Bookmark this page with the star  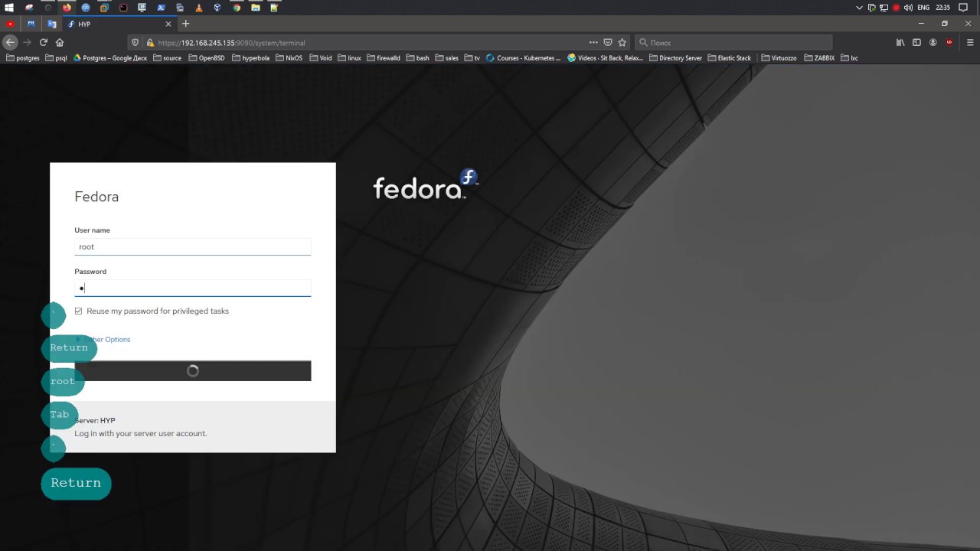click(x=622, y=42)
